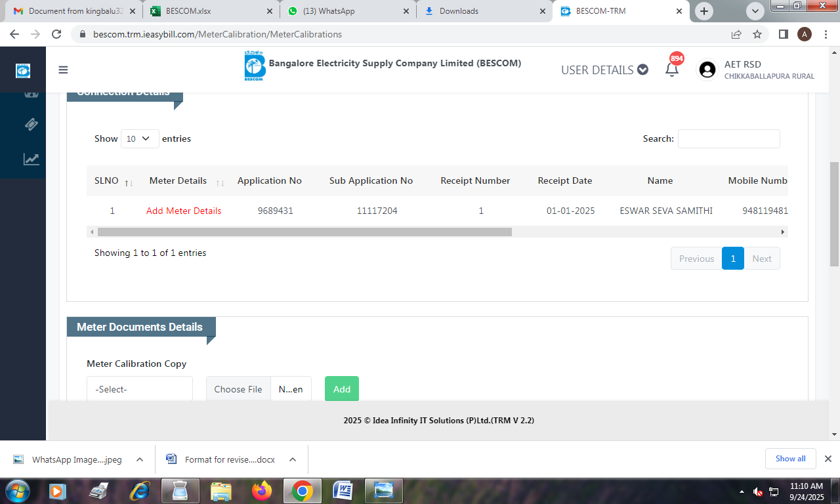This screenshot has height=504, width=840.
Task: Click Show all downloads button
Action: click(x=790, y=459)
